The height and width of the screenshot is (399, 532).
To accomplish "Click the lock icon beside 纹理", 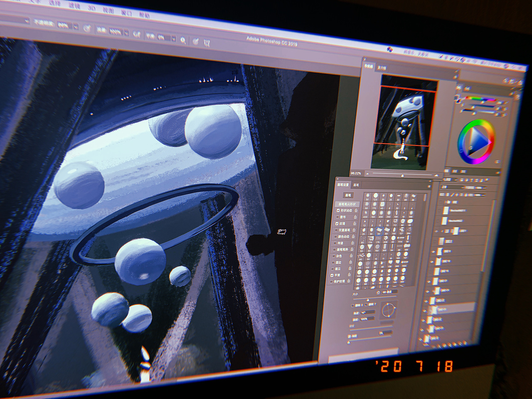I will pyautogui.click(x=355, y=224).
